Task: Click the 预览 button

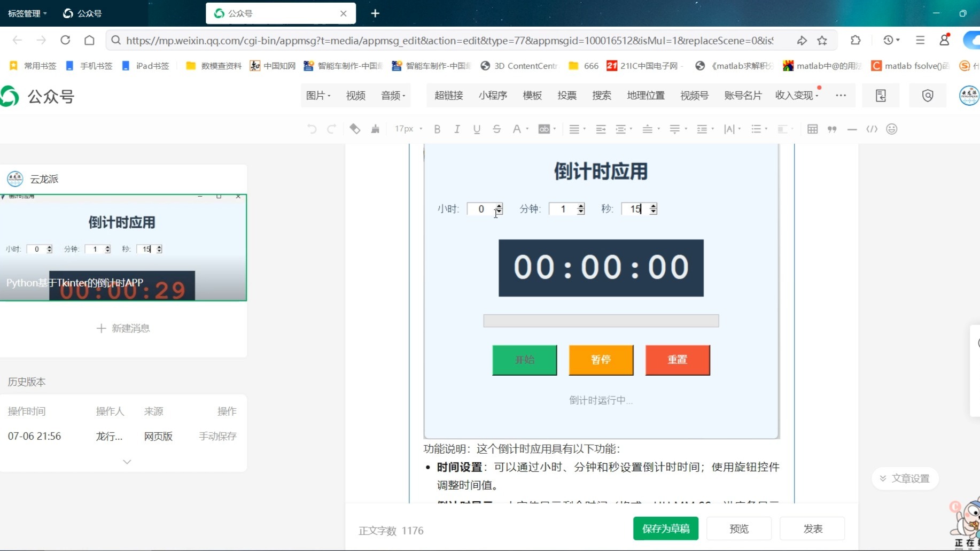Action: [x=739, y=529]
